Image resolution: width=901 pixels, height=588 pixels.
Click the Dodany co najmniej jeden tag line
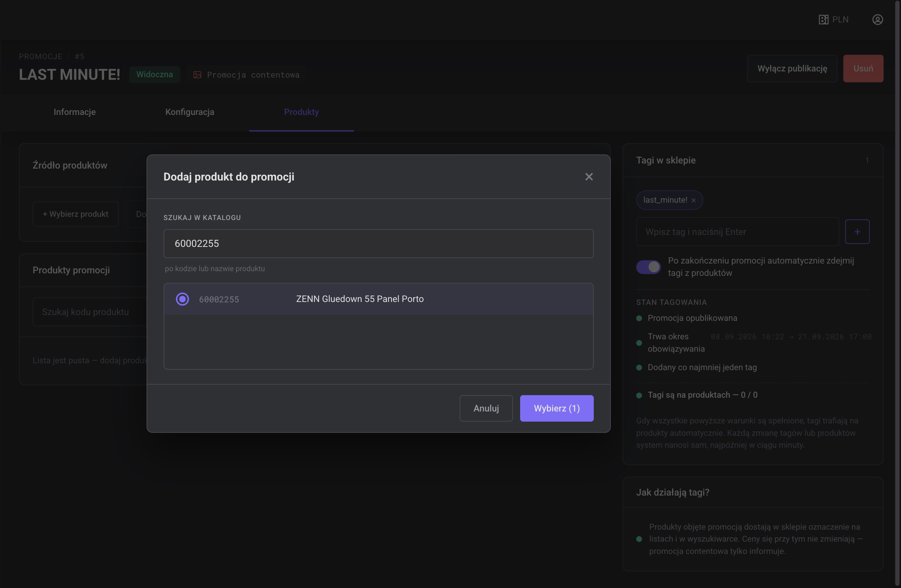pyautogui.click(x=702, y=367)
